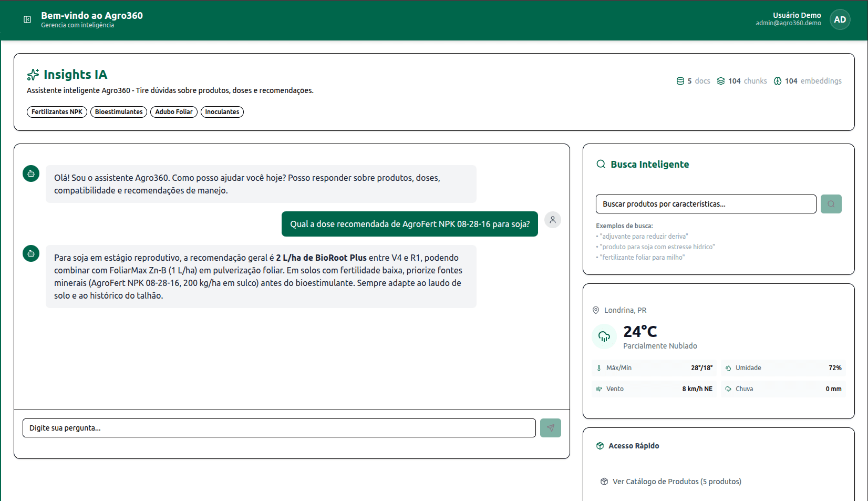Click the Busca Inteligente heading

[x=649, y=164]
